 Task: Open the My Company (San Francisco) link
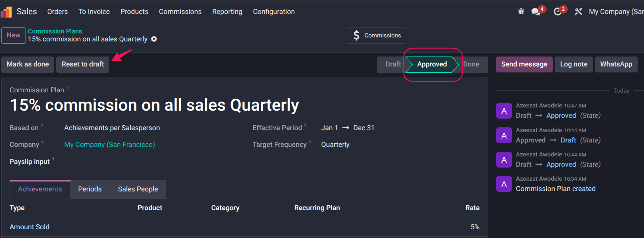pos(109,144)
